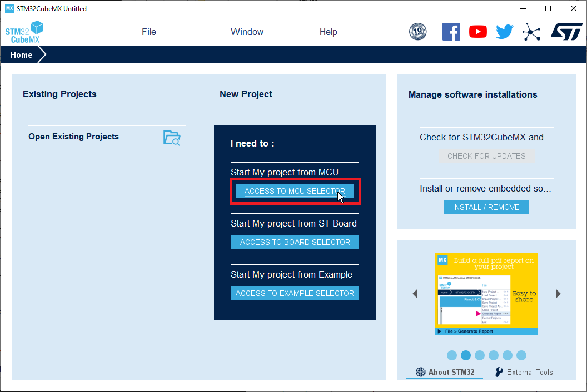Click the ST community network icon
The width and height of the screenshot is (587, 392).
point(531,32)
